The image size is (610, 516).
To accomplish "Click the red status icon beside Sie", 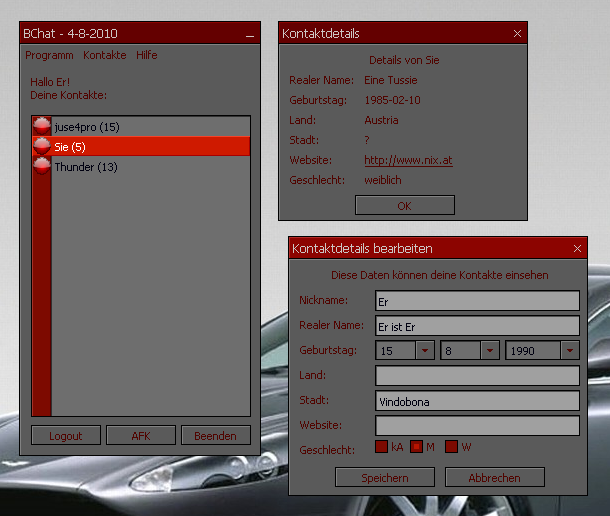I will (x=42, y=146).
